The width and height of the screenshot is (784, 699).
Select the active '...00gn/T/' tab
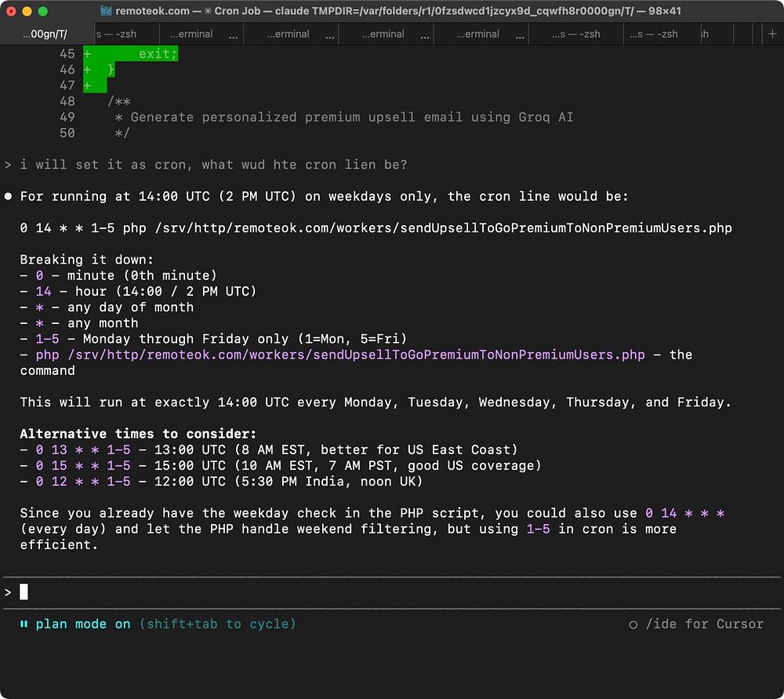48,34
